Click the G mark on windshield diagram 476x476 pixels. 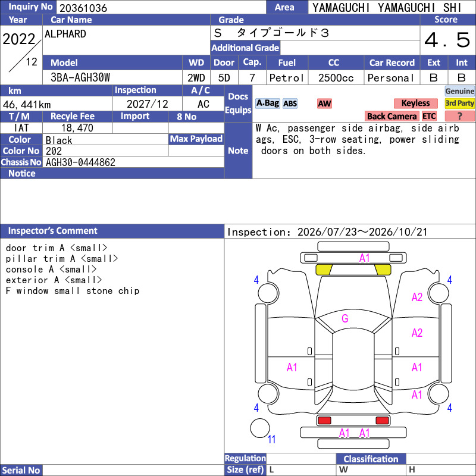[x=345, y=318]
